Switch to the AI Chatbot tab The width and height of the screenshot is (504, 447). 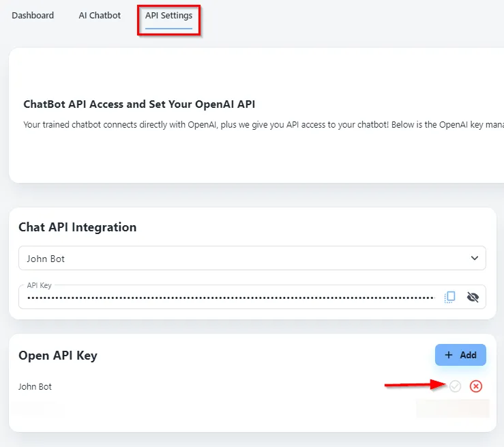[x=100, y=16]
